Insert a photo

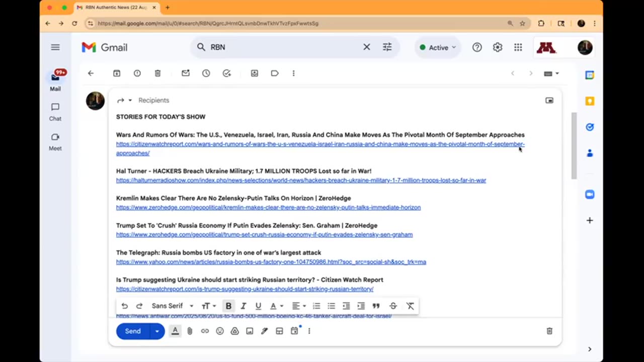[x=250, y=331]
